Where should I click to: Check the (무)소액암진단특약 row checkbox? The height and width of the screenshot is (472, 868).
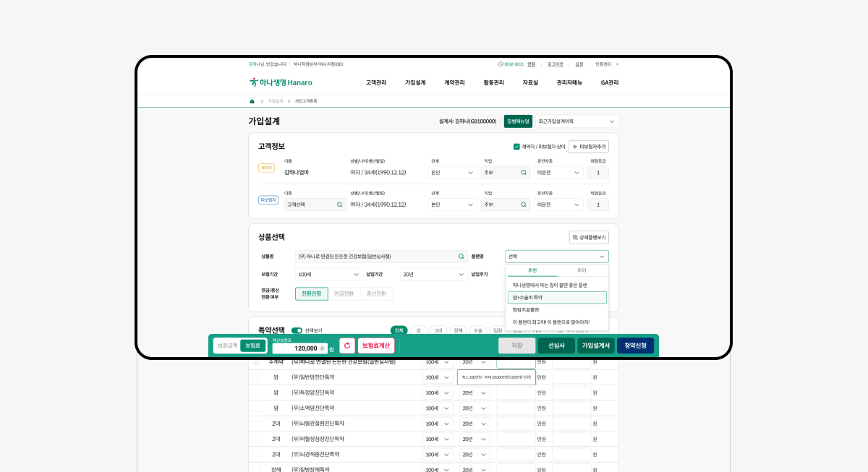pyautogui.click(x=255, y=408)
